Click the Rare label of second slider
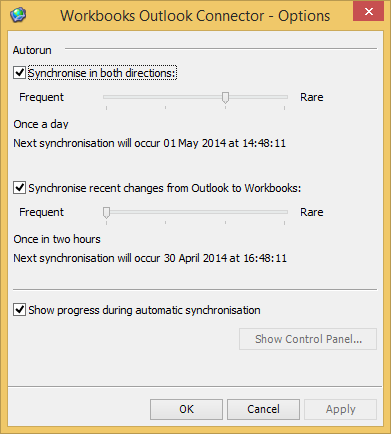This screenshot has height=434, width=391. click(312, 212)
